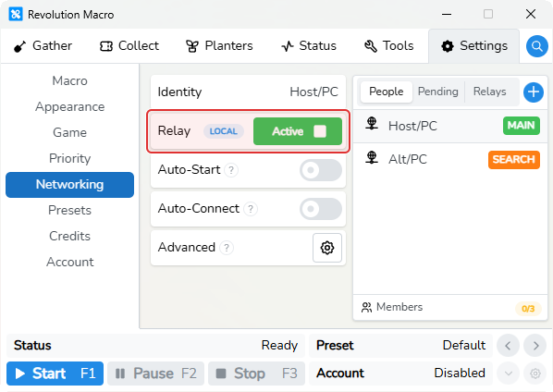Select the Settings tab
This screenshot has height=392, width=553.
coord(474,46)
